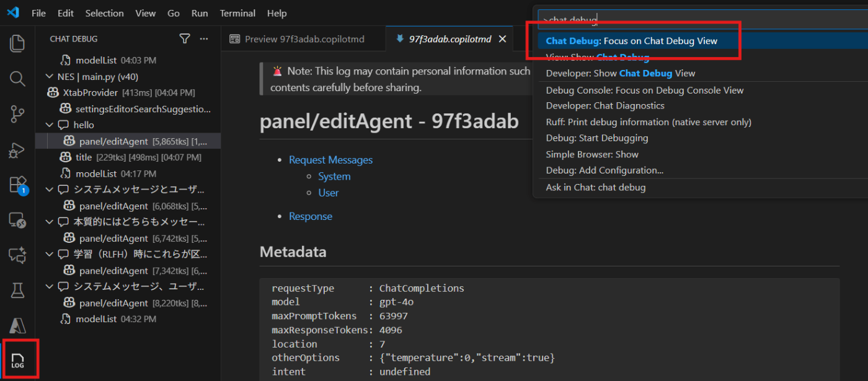Screen dimensions: 868x381
Task: Collapse the hello chat node
Action: point(50,125)
